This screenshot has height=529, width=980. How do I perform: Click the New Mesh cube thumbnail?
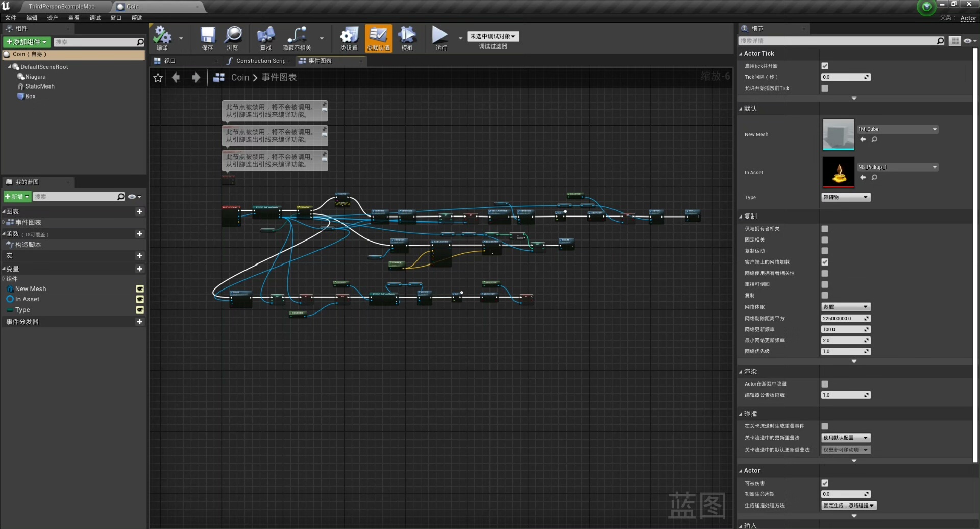click(838, 135)
